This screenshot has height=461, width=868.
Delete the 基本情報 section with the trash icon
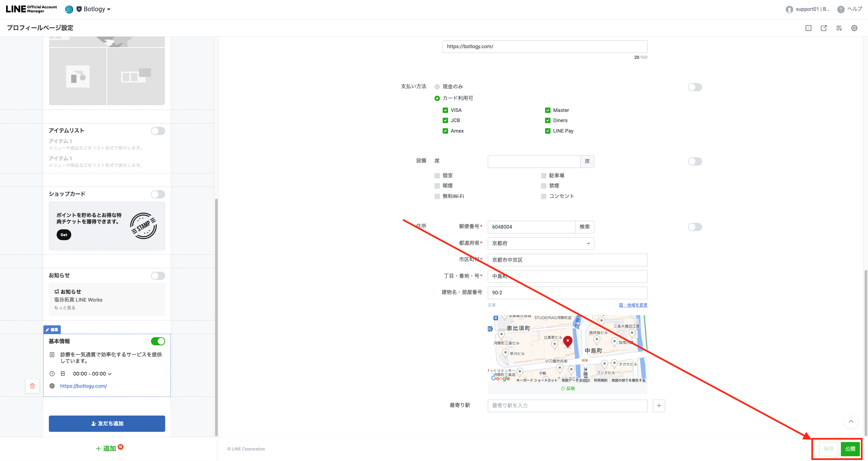click(x=33, y=386)
